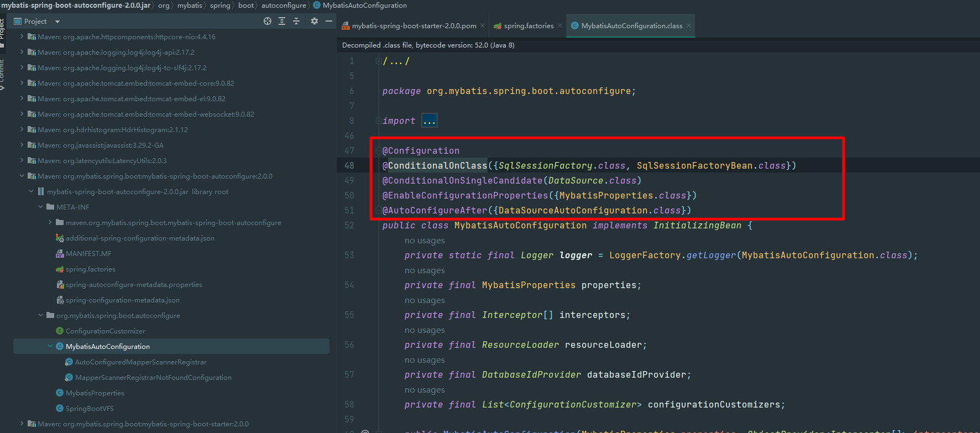Click the 'mybatis' breadcrumb segment
The image size is (980, 433).
tap(190, 6)
